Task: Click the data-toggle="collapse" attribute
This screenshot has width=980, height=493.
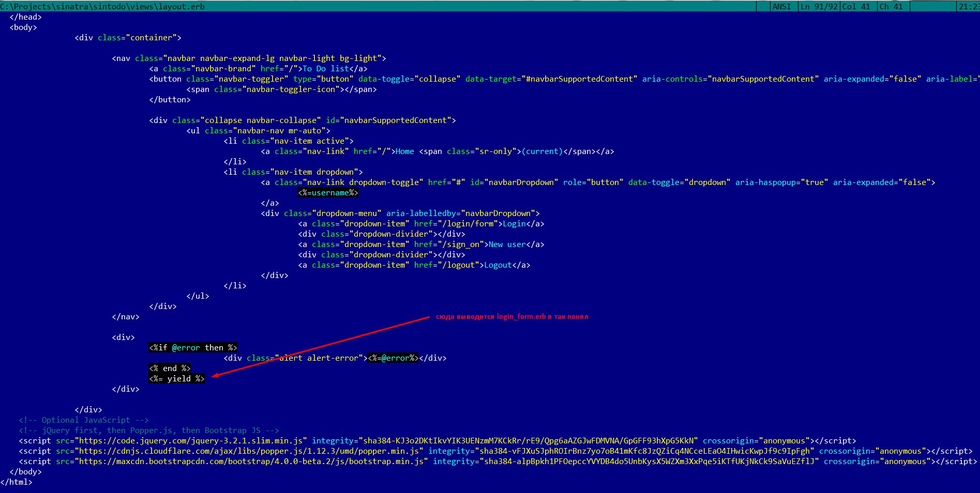Action: click(409, 79)
